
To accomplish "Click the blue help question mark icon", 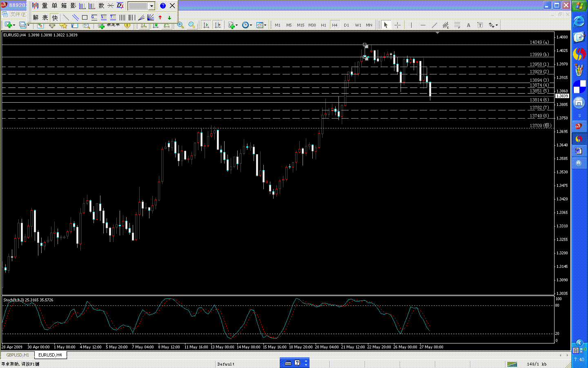I will (163, 6).
